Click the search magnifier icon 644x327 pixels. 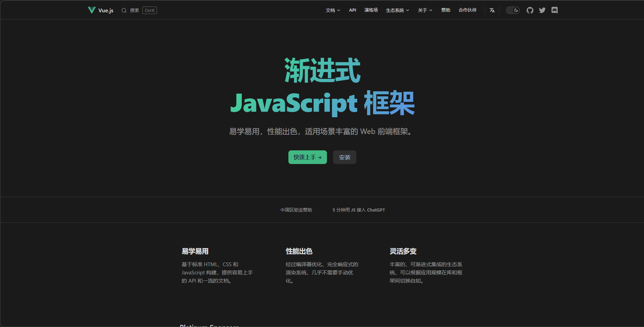click(x=124, y=10)
